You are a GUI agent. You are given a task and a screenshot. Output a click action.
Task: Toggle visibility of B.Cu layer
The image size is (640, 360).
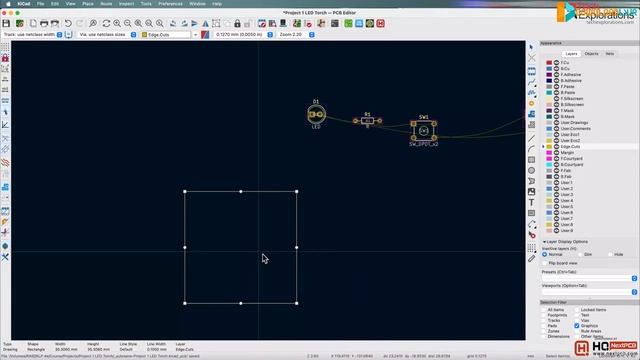pos(556,69)
